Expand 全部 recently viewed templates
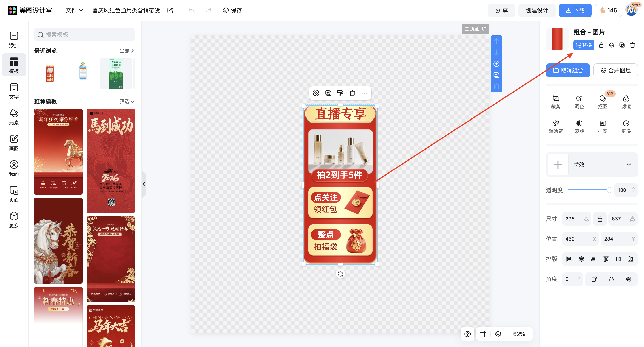Screen dimensions: 644x347 click(x=126, y=51)
